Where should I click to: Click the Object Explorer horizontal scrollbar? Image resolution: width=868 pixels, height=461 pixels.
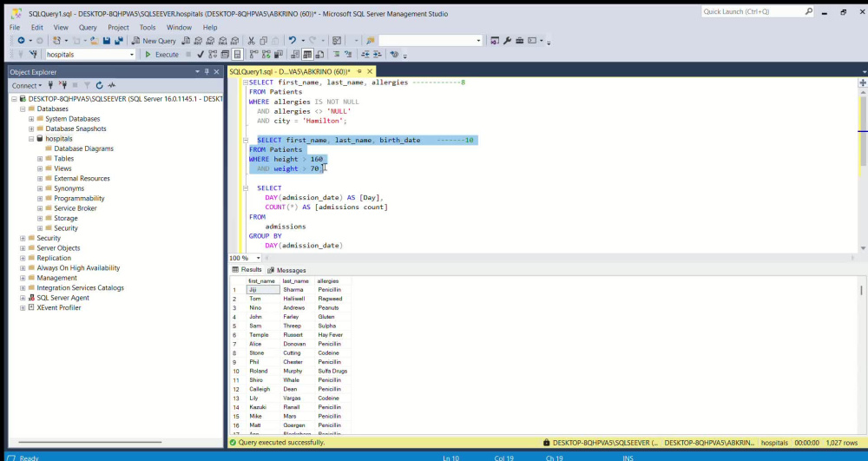pos(89,442)
